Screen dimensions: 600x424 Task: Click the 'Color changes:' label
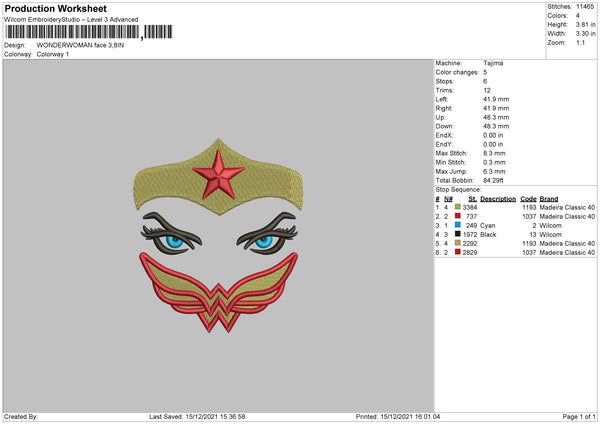click(x=457, y=72)
